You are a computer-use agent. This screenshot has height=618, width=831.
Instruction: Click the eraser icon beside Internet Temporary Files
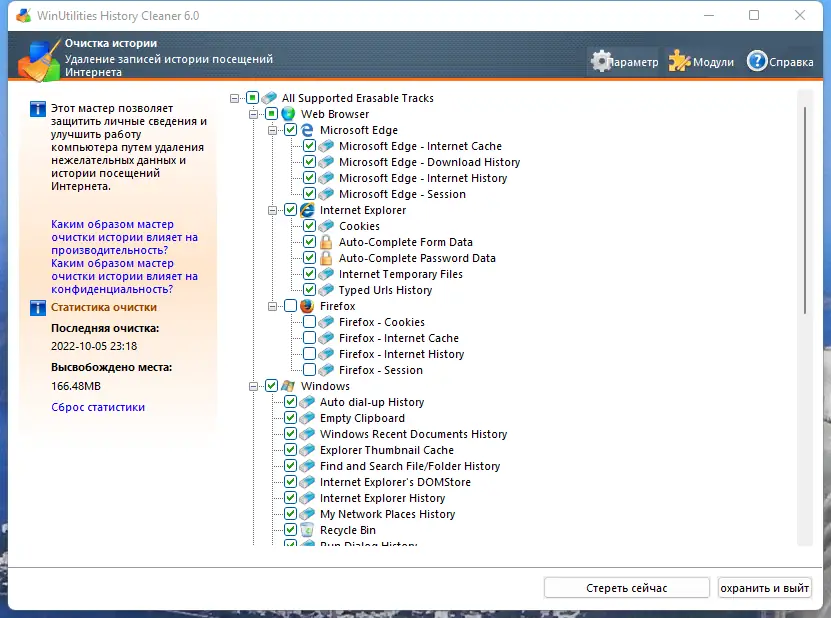326,274
